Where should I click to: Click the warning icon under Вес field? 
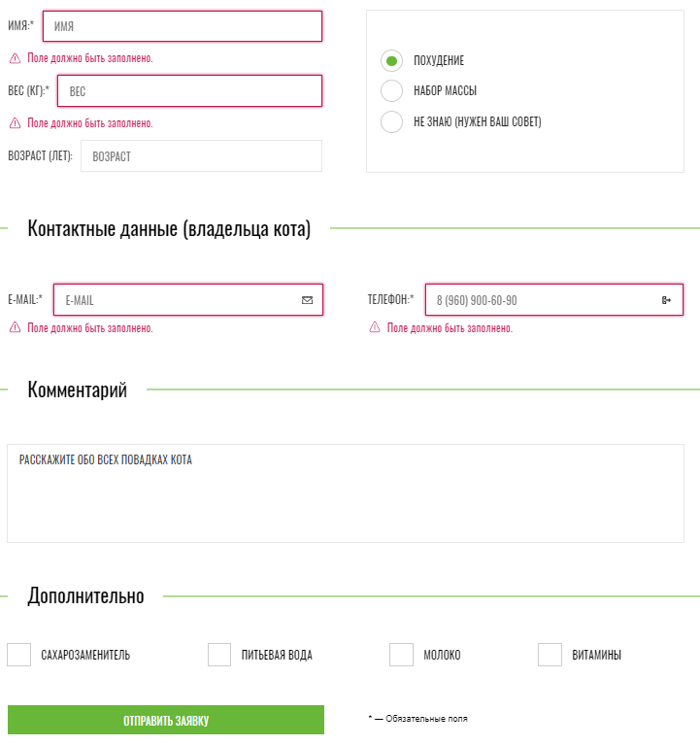coord(16,123)
